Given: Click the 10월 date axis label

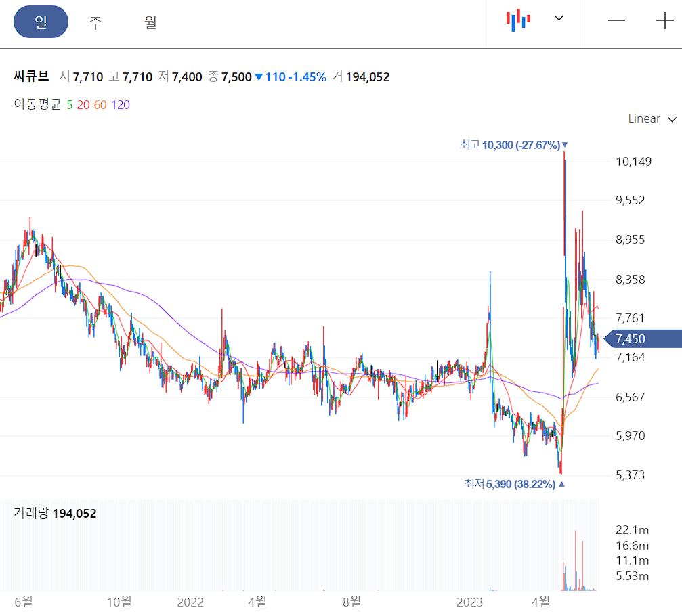Looking at the screenshot, I should click(119, 602).
